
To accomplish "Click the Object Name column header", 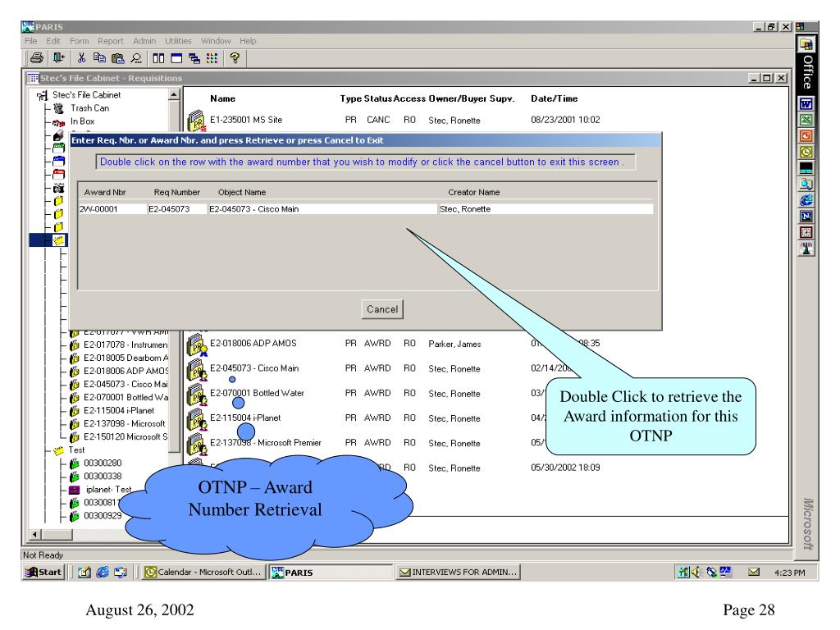I will (x=242, y=192).
